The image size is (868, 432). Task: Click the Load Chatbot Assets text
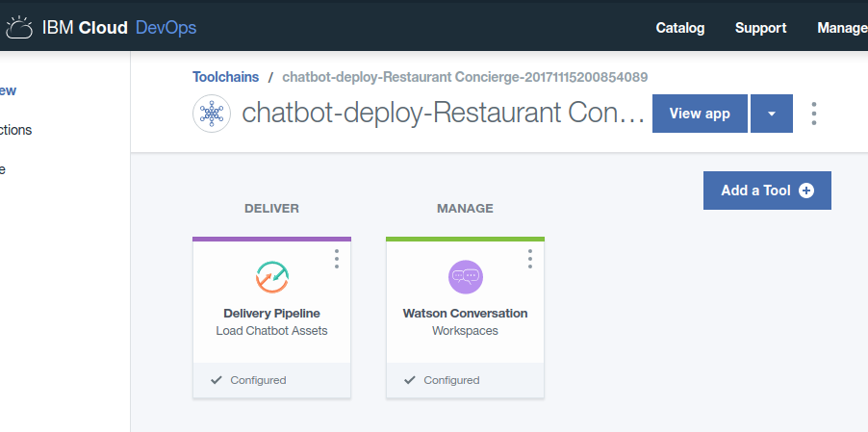[271, 331]
